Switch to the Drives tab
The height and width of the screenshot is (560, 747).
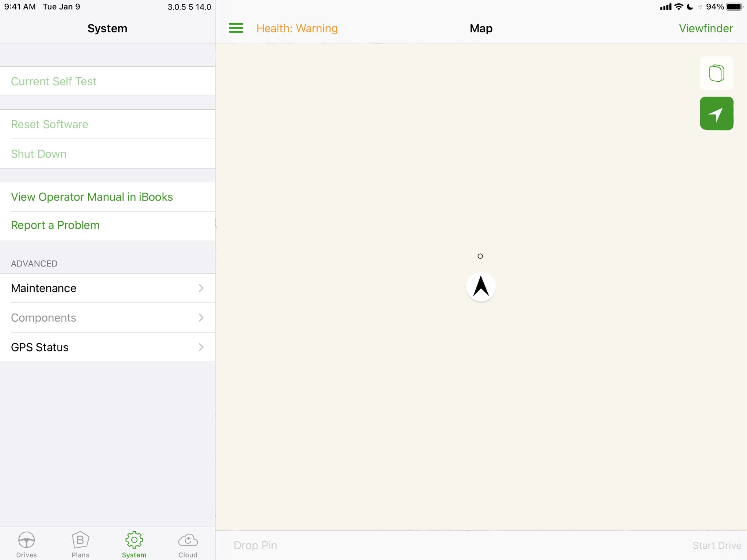point(27,544)
